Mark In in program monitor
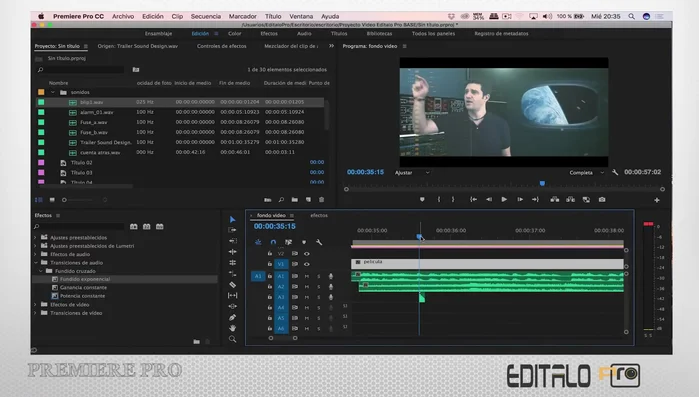Viewport: 699px width, 397px height. (x=439, y=200)
